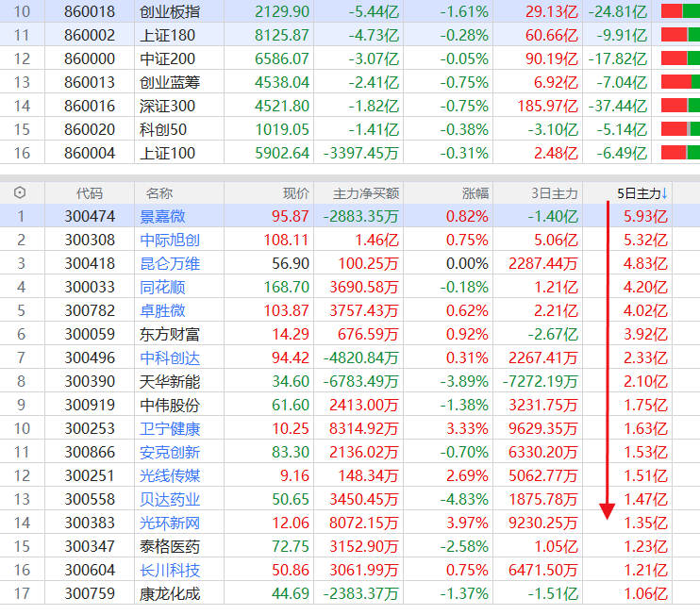
Task: Click stock code 300418
Action: pyautogui.click(x=90, y=264)
